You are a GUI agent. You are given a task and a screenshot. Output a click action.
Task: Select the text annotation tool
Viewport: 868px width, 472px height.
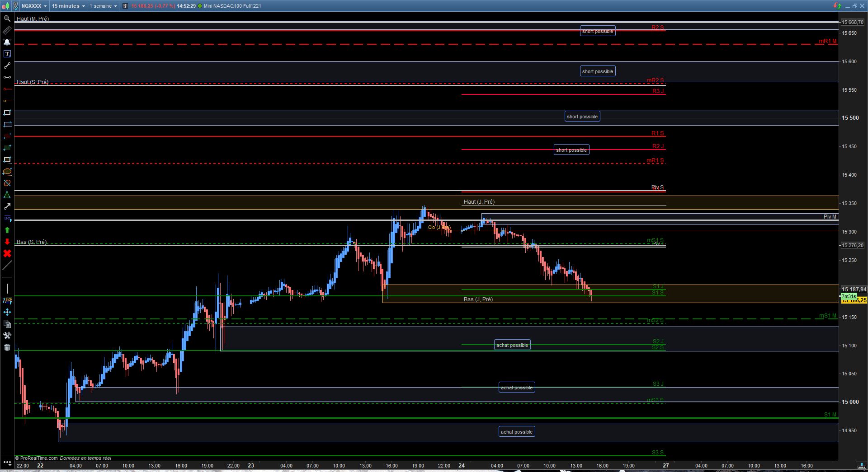tap(7, 54)
